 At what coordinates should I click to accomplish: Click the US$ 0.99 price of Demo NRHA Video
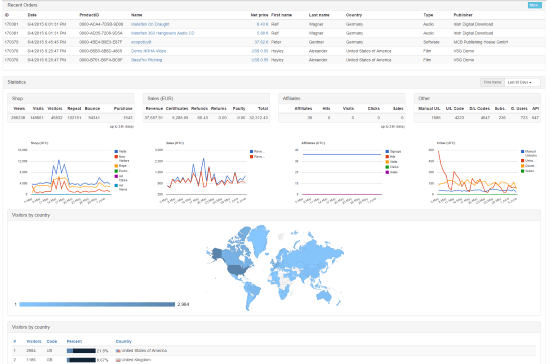(x=260, y=51)
